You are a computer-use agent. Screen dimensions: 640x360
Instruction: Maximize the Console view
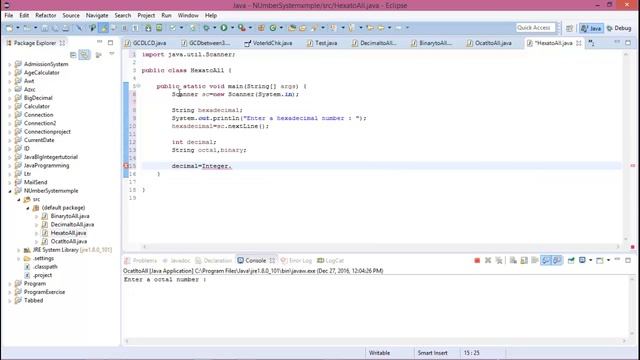coord(628,260)
